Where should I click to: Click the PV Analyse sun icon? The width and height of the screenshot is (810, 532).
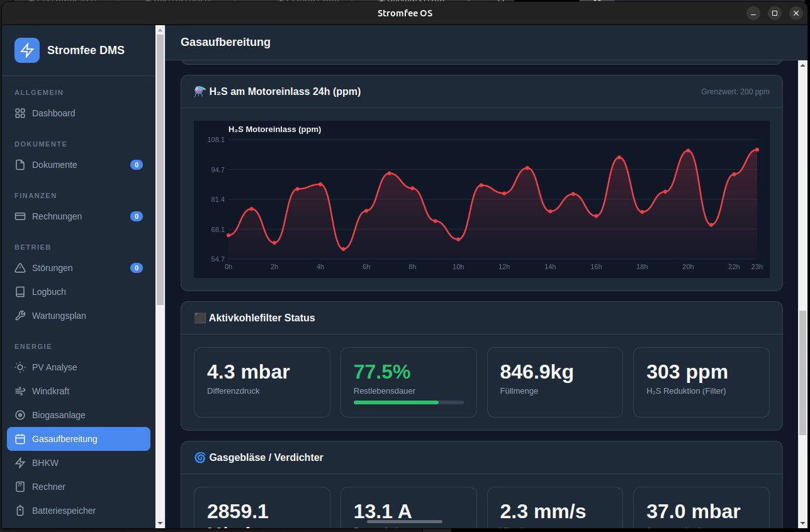(20, 367)
